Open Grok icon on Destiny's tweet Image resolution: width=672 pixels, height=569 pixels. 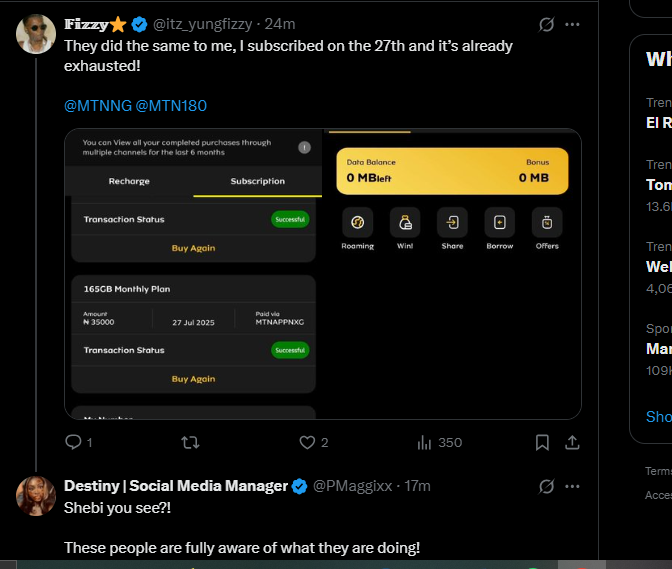tap(546, 486)
